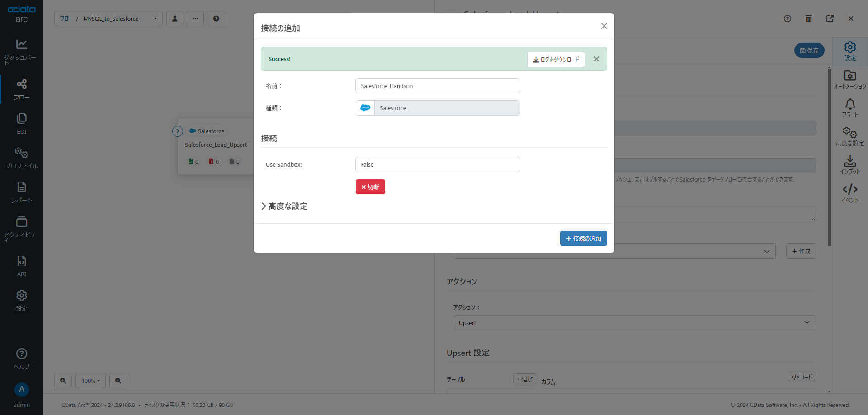This screenshot has width=868, height=415.
Task: Open the connection selection dropdown
Action: [614, 251]
